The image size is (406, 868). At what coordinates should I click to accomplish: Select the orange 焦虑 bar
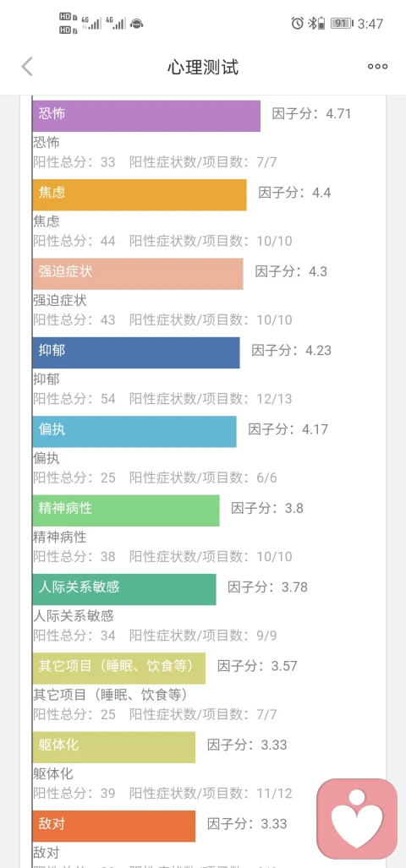pyautogui.click(x=139, y=195)
